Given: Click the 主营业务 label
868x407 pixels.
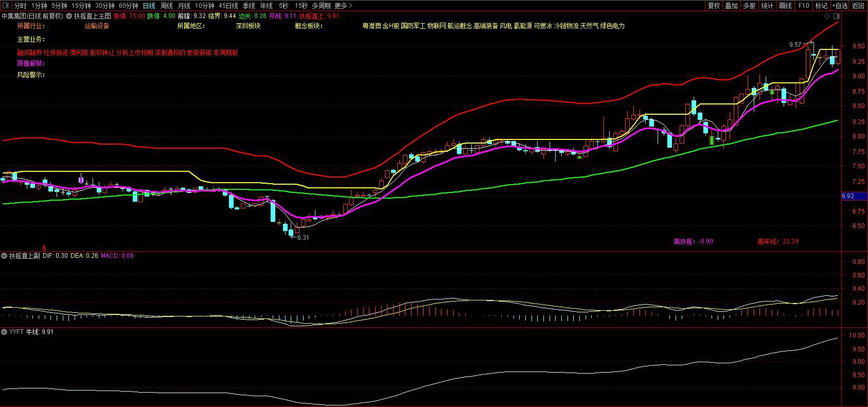Looking at the screenshot, I should (x=31, y=39).
